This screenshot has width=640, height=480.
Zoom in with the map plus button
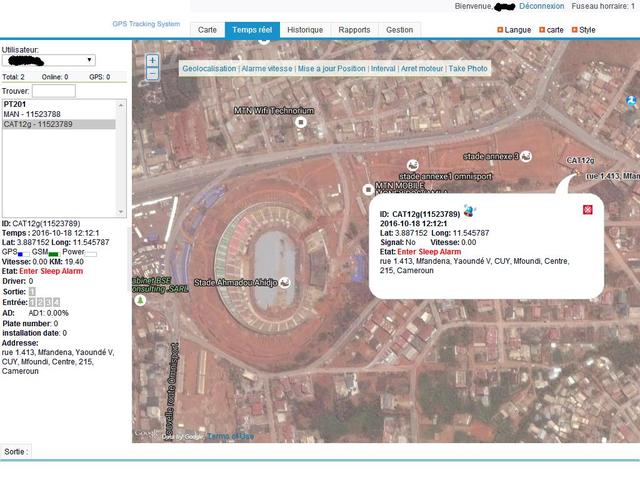[152, 61]
